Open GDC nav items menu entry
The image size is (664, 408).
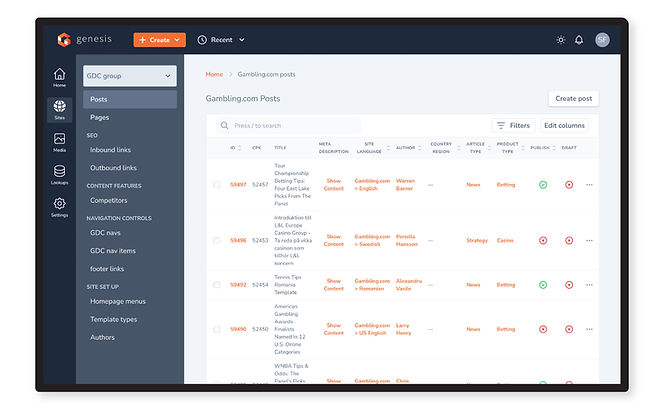point(113,251)
